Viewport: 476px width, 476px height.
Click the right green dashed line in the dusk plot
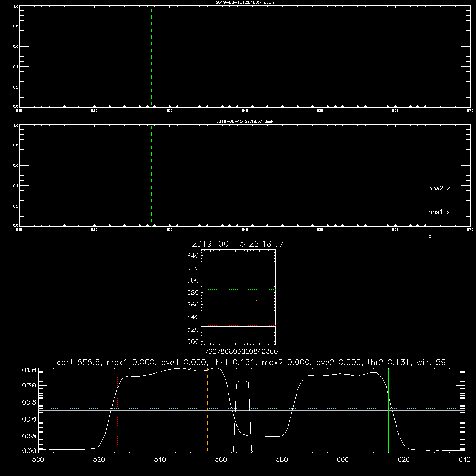(x=263, y=176)
